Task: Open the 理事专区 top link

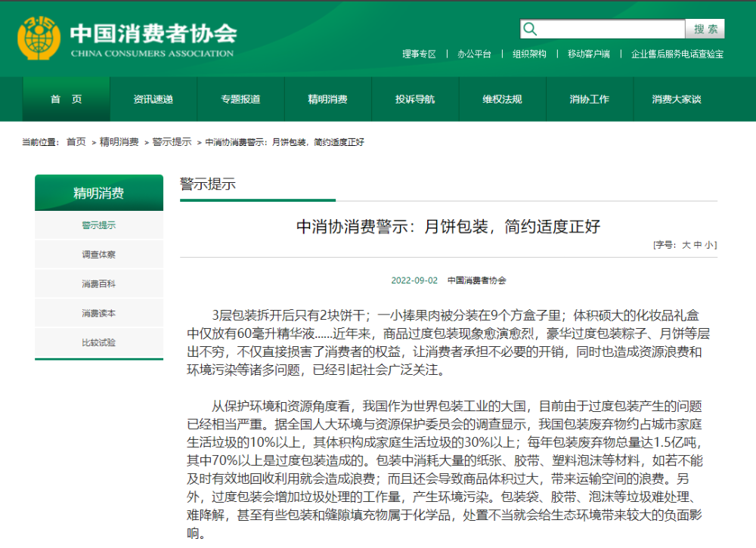Action: pyautogui.click(x=419, y=54)
